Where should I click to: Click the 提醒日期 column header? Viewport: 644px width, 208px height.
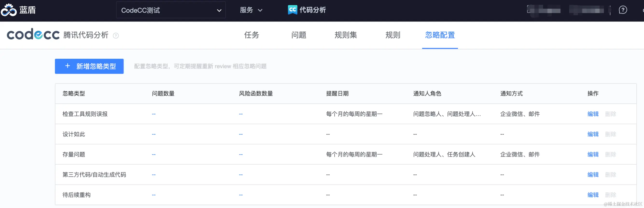337,94
